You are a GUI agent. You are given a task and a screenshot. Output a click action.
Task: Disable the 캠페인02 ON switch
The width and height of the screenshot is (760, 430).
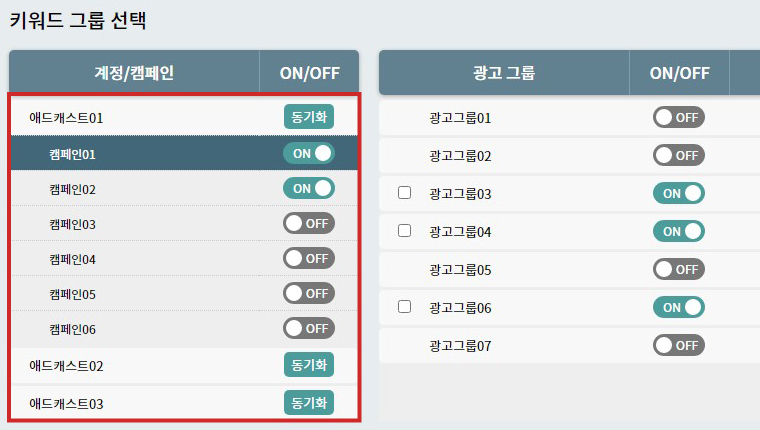point(308,188)
